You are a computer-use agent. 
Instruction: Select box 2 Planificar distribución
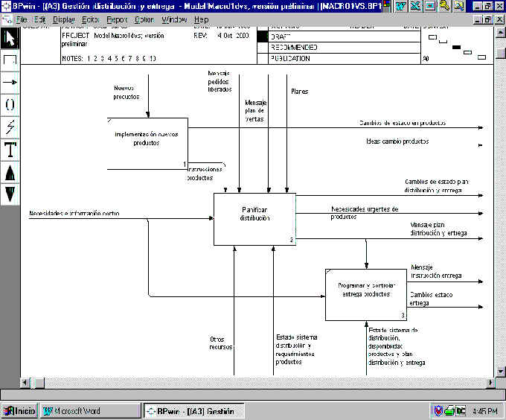point(254,219)
